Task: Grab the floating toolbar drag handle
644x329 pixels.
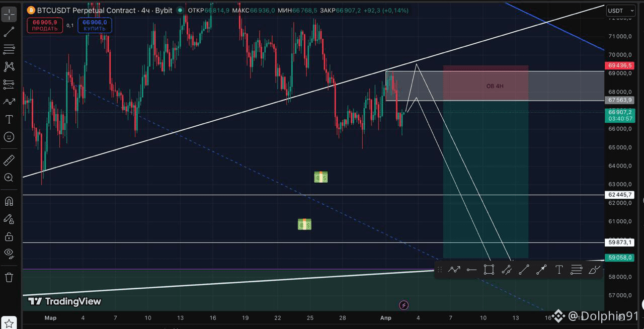Action: (440, 270)
